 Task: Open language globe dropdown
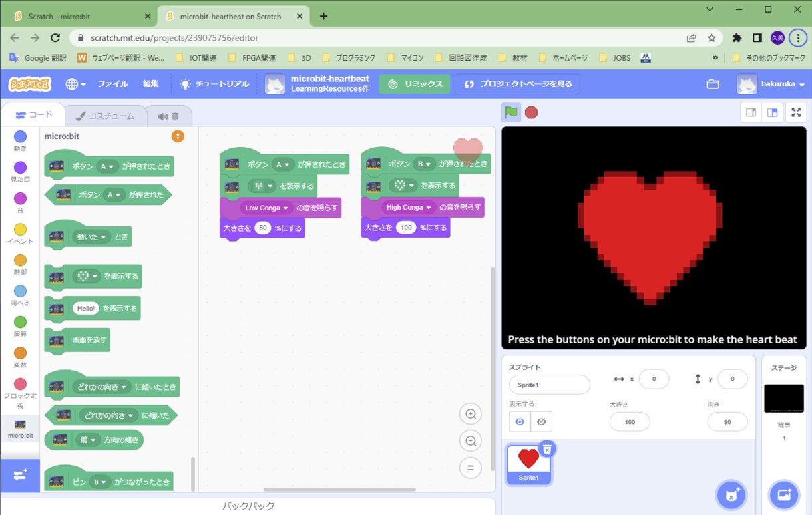pyautogui.click(x=75, y=84)
